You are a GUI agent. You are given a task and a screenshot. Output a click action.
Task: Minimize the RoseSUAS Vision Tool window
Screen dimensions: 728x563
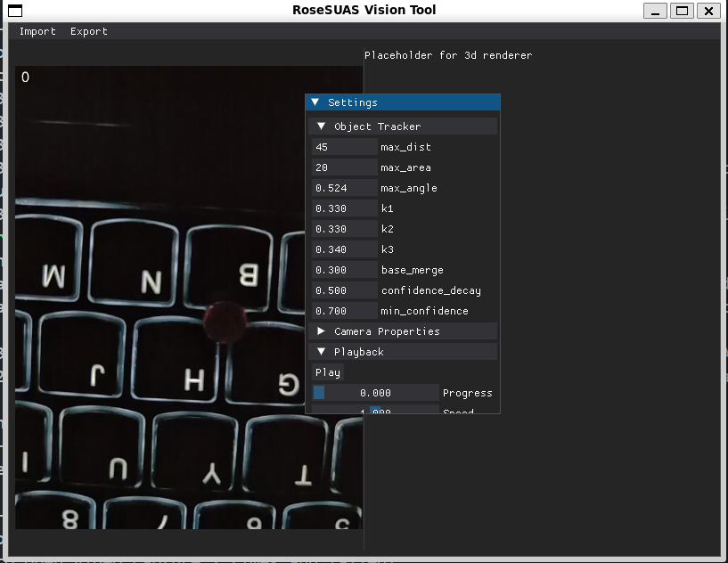655,10
